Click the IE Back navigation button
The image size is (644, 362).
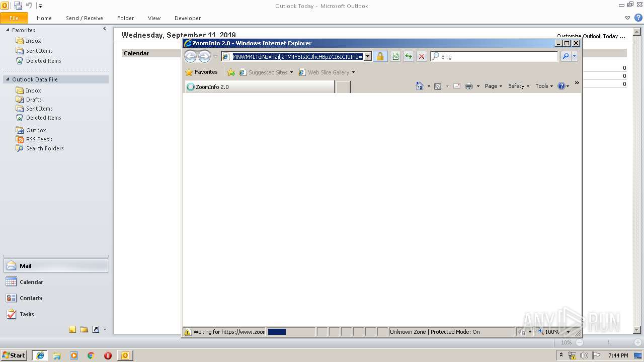(x=190, y=56)
